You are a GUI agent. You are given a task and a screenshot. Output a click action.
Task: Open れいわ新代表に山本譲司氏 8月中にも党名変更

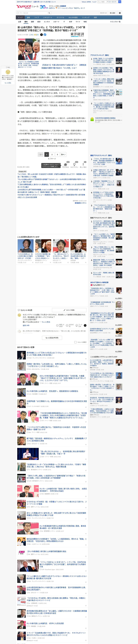(45, 623)
